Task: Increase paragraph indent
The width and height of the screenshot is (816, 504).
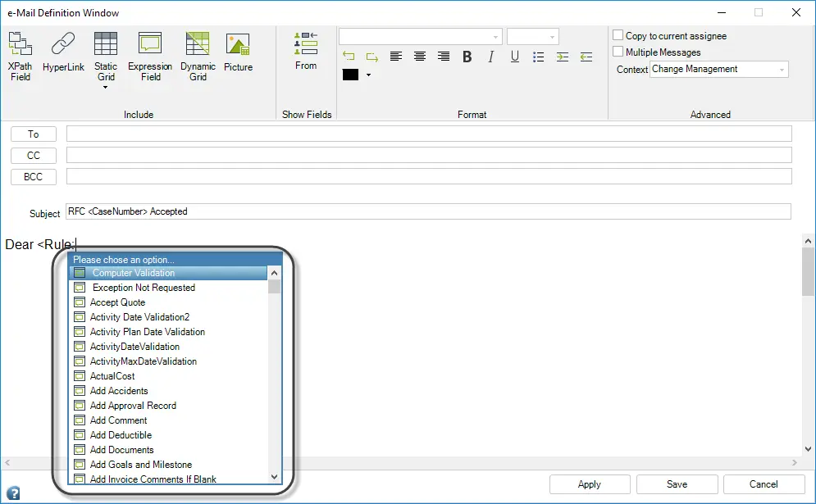Action: point(563,57)
